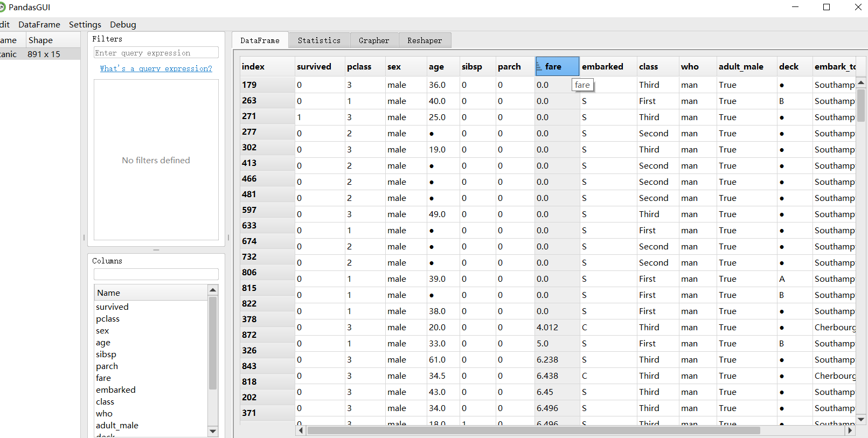The width and height of the screenshot is (868, 438).
Task: Switch to the Grapher tab
Action: pyautogui.click(x=374, y=40)
